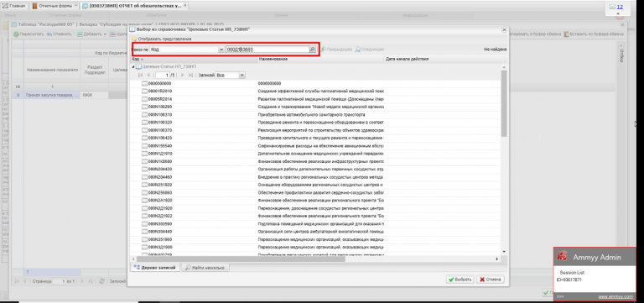Select code 080N351900 row text
Image resolution: width=644 pixels, height=303 pixels.
(x=160, y=239)
